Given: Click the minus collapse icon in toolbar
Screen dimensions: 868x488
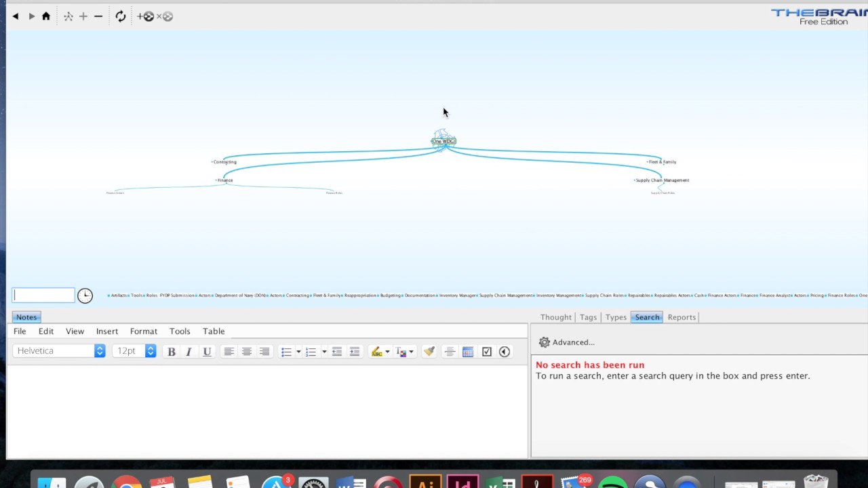Looking at the screenshot, I should [98, 16].
